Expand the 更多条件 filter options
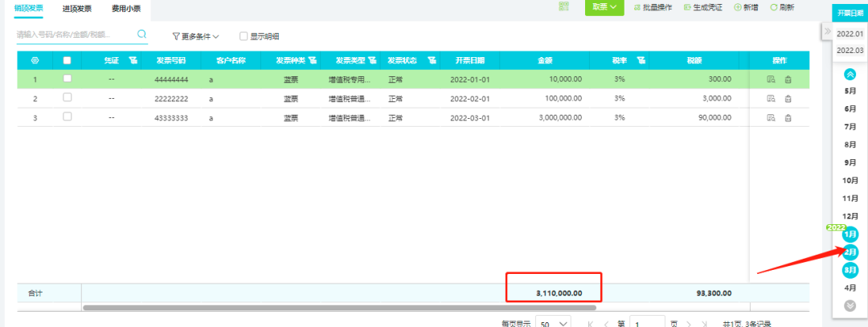 (x=195, y=36)
